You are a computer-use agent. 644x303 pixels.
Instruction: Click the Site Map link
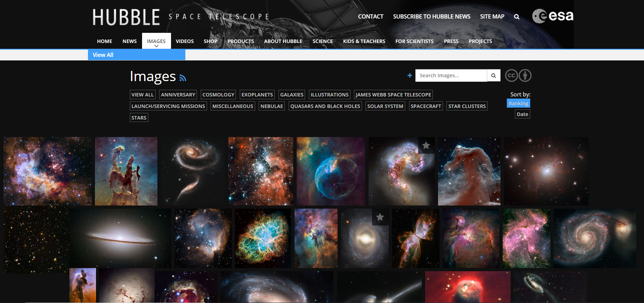tap(492, 16)
